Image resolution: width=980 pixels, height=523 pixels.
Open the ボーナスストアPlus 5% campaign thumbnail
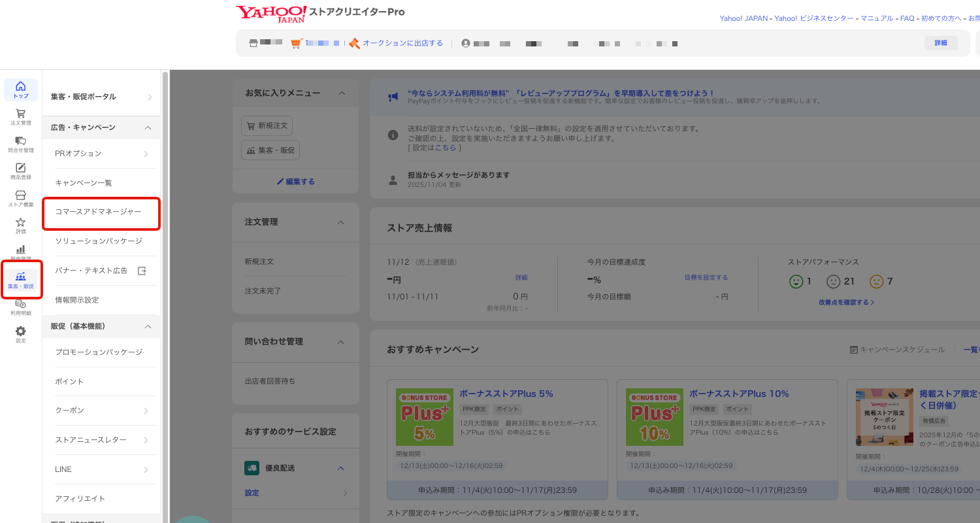click(x=425, y=416)
